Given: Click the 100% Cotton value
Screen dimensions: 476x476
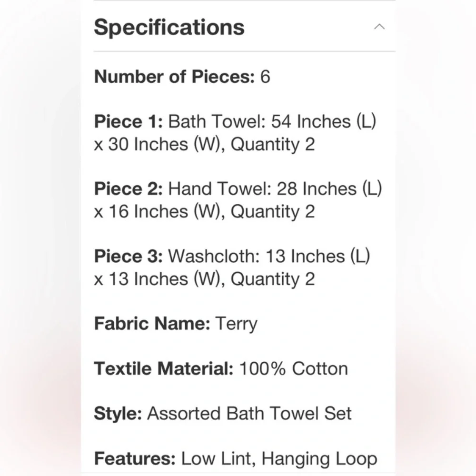Looking at the screenshot, I should click(x=294, y=368).
